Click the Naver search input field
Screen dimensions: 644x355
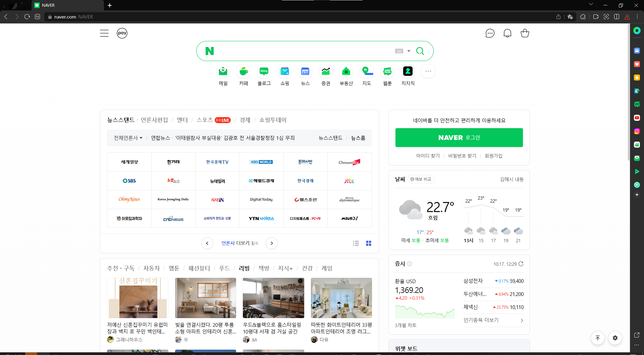pos(304,51)
